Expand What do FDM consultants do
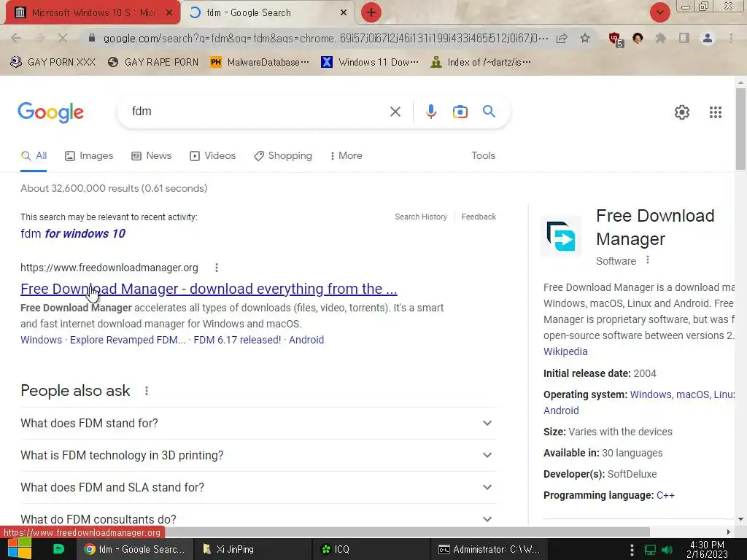 point(258,517)
